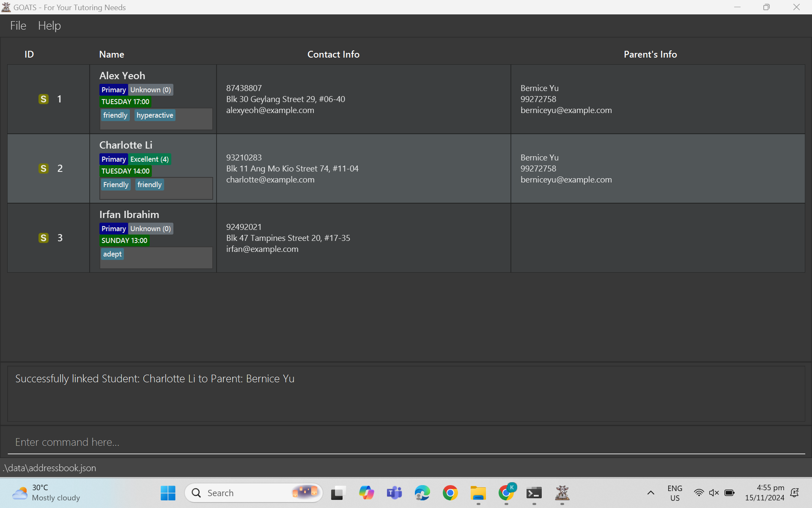The image size is (812, 508).
Task: Click the Enter command here input field
Action: 406,442
